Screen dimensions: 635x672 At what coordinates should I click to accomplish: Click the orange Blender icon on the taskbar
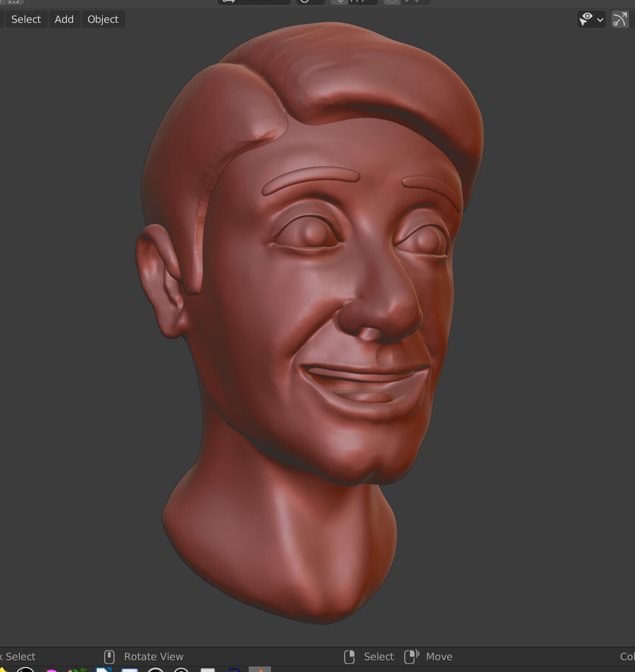pyautogui.click(x=259, y=670)
